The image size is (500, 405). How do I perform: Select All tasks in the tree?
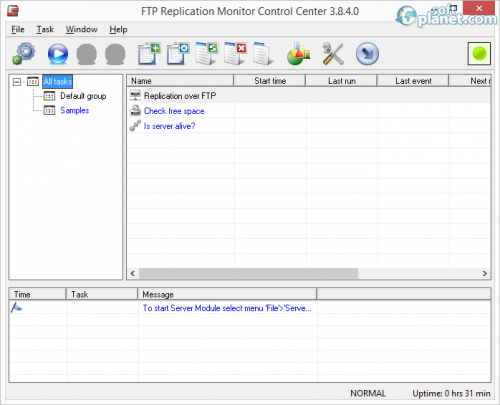pos(58,82)
